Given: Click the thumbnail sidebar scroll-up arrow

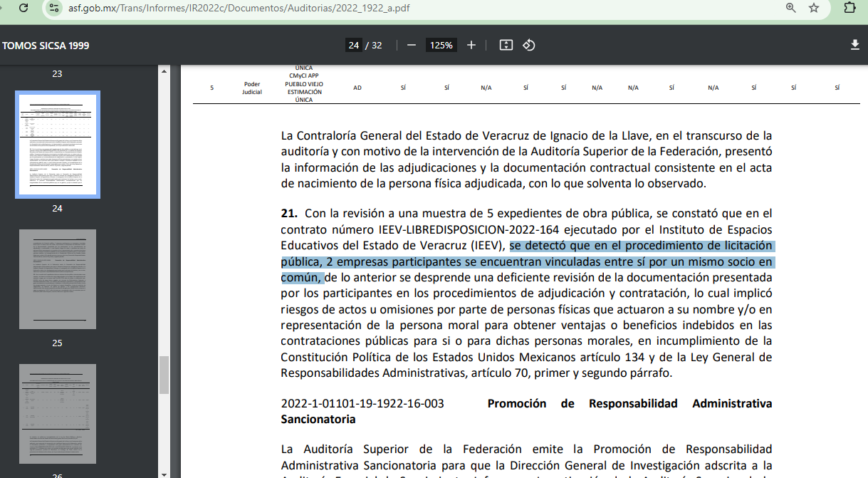Looking at the screenshot, I should 164,71.
